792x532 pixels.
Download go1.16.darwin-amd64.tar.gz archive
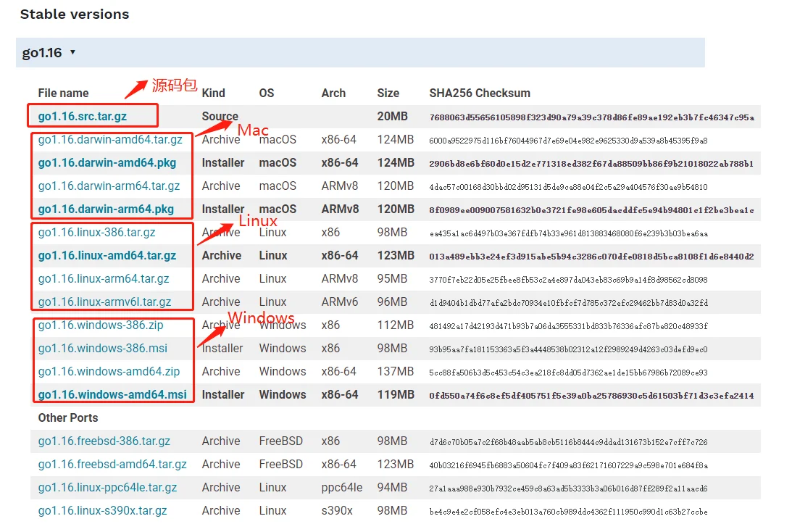pos(110,139)
